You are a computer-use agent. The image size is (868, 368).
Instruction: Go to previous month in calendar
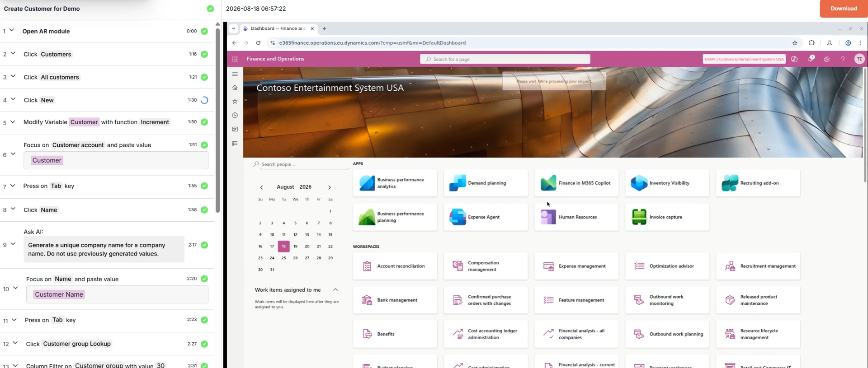(261, 187)
